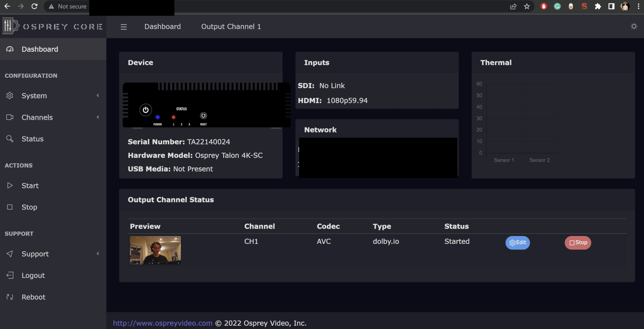Viewport: 644px width, 329px height.
Task: Expand the Channels submenu chevron
Action: click(x=98, y=117)
